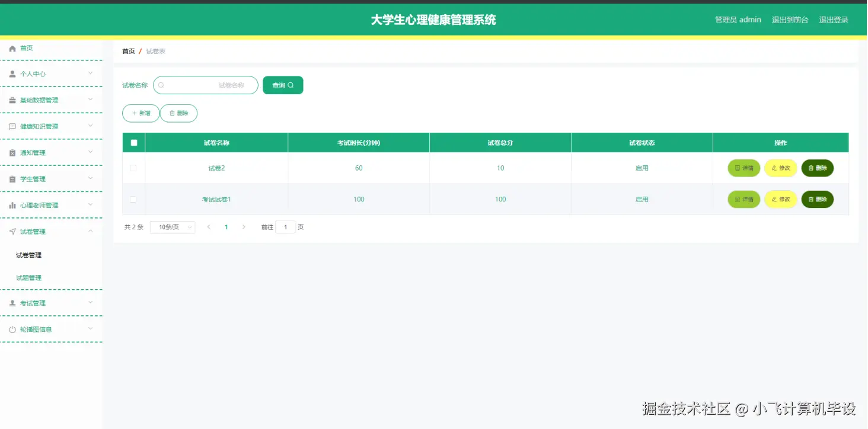Click the cell text 试卷2
This screenshot has width=868, height=429.
point(216,168)
